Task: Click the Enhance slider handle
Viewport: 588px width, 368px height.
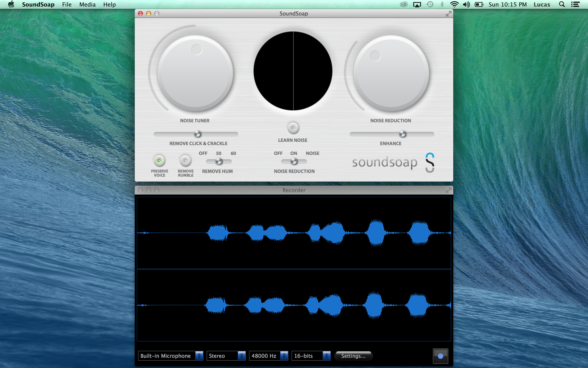Action: click(x=403, y=134)
